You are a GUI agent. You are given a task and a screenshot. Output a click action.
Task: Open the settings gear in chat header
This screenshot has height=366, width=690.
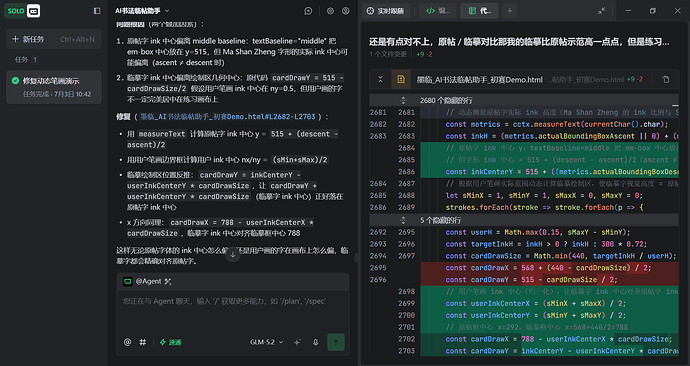330,11
